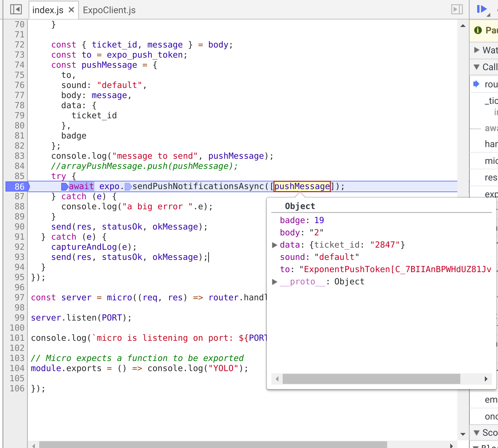498x448 pixels.
Task: Click the const pushMessage declaration
Action: click(104, 65)
